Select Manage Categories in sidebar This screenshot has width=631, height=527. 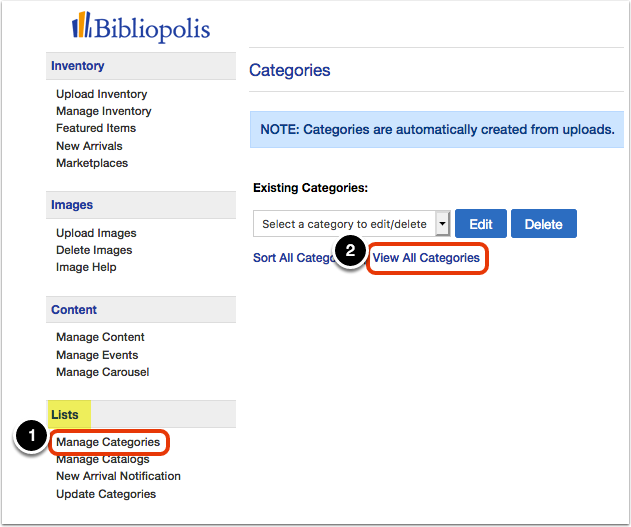pos(108,442)
